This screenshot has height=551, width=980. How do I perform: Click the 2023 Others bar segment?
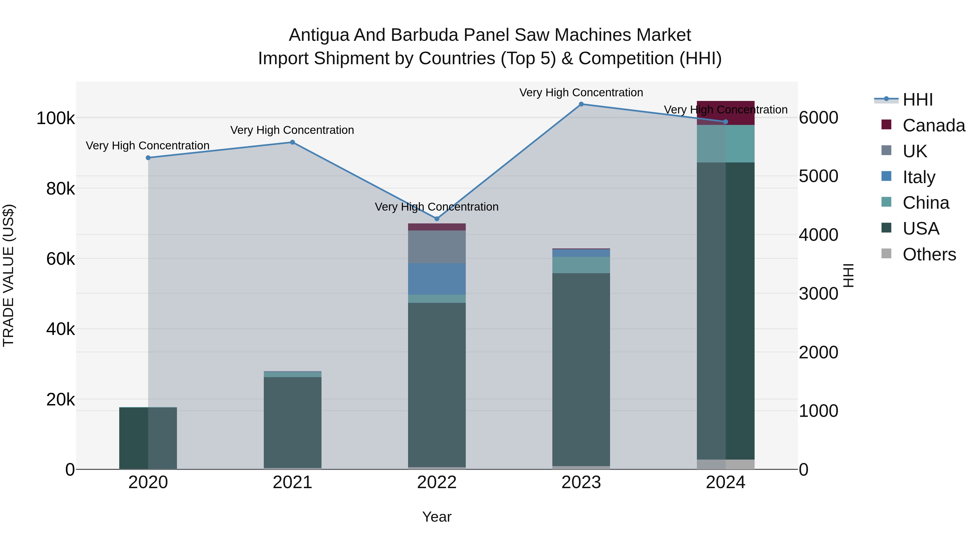tap(581, 468)
